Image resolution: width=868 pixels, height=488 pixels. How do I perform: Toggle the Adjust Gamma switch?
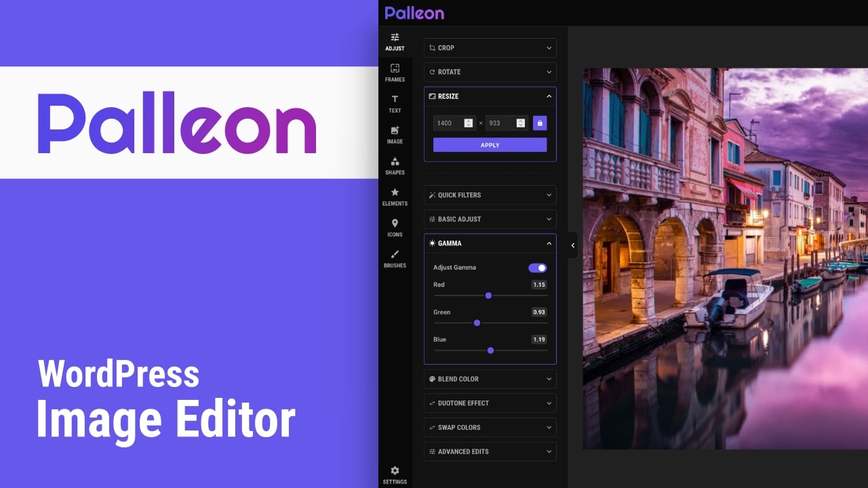pyautogui.click(x=538, y=268)
